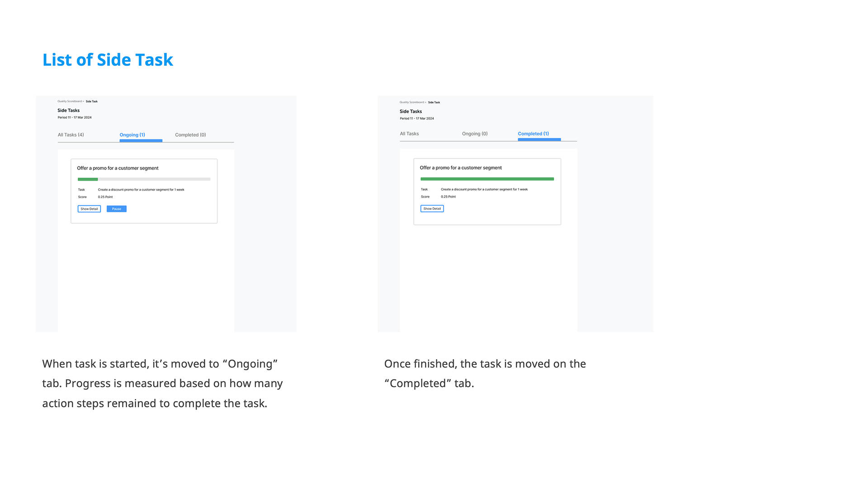Open the All Tasks (4) tab
The image size is (868, 487).
[71, 135]
